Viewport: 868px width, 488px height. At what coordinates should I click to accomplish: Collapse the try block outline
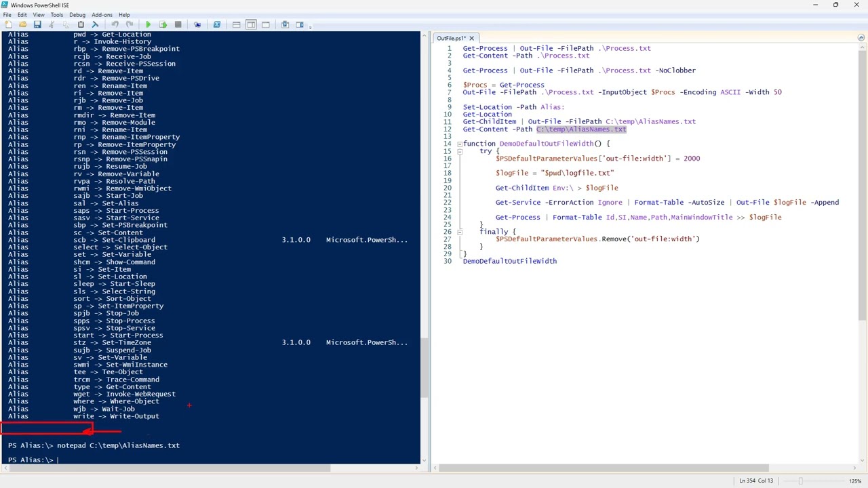pos(459,151)
